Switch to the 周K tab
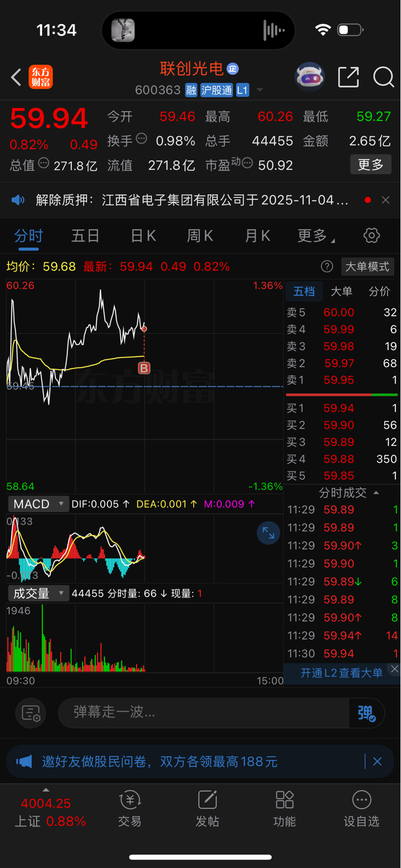Screen dimensions: 401x868 tap(200, 236)
